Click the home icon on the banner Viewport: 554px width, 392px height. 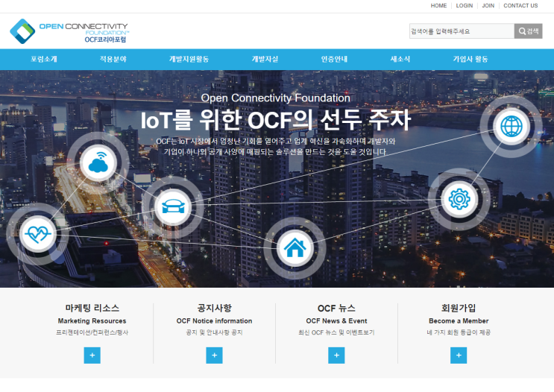coord(295,248)
